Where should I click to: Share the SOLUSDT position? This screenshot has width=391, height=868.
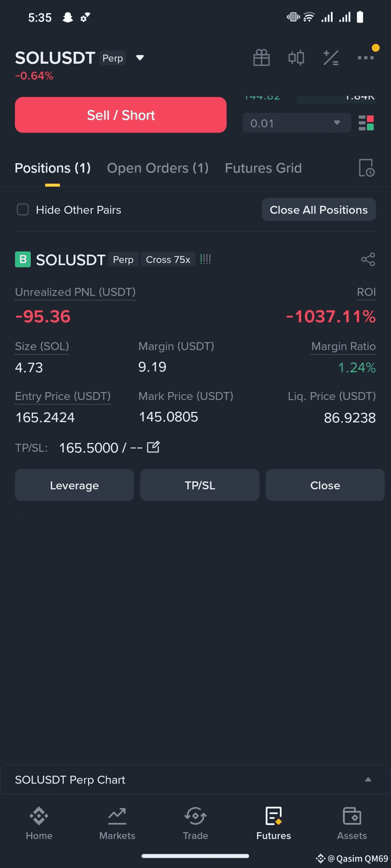click(368, 259)
